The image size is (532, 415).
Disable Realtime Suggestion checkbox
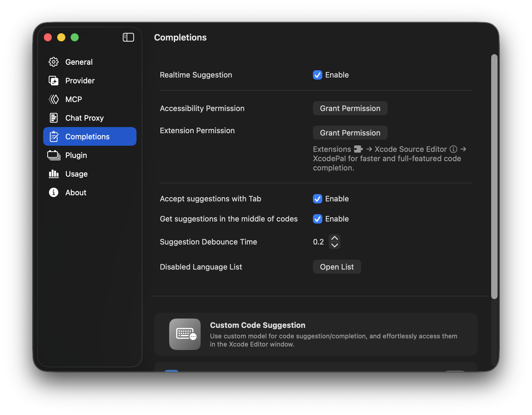[x=318, y=75]
